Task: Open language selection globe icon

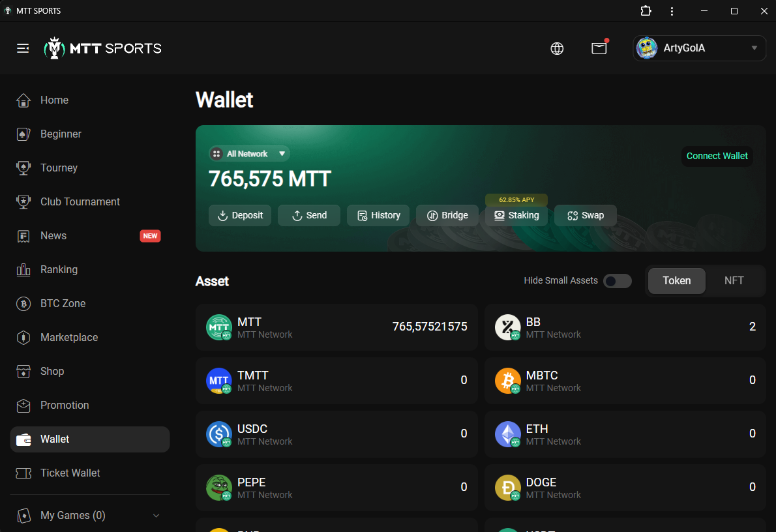Action: (x=557, y=48)
